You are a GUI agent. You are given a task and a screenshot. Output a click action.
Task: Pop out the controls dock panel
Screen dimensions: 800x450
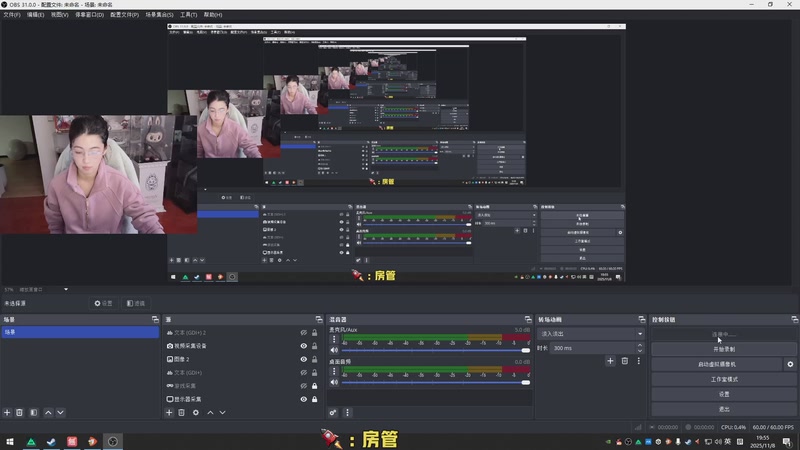[x=794, y=319]
